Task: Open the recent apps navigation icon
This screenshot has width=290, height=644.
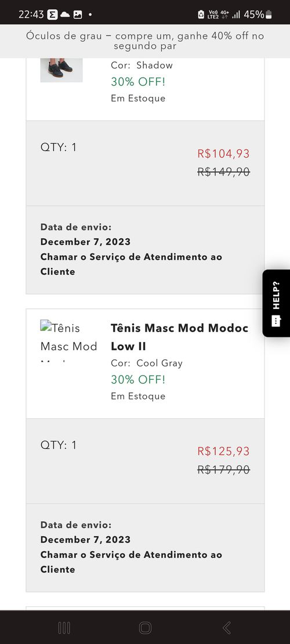Action: [64, 628]
